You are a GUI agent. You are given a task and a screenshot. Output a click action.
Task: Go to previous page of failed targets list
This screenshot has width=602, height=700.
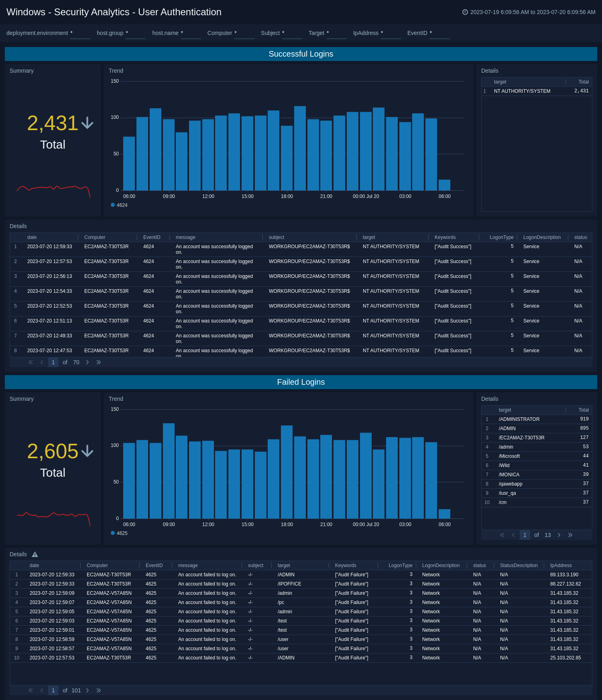click(513, 535)
